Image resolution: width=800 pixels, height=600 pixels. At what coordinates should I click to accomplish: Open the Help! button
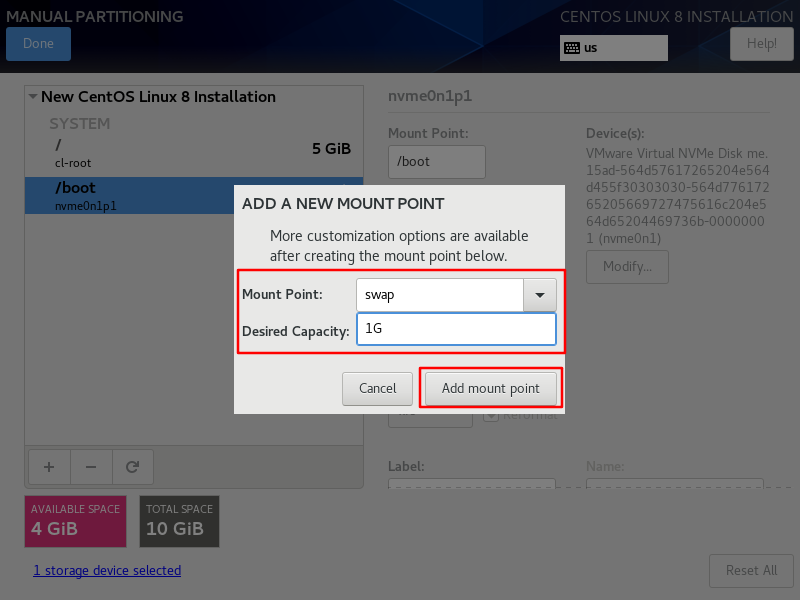pyautogui.click(x=761, y=44)
